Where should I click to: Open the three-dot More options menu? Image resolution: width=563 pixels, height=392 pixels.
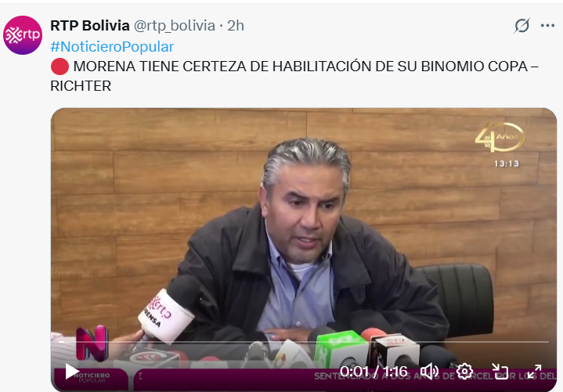point(547,26)
